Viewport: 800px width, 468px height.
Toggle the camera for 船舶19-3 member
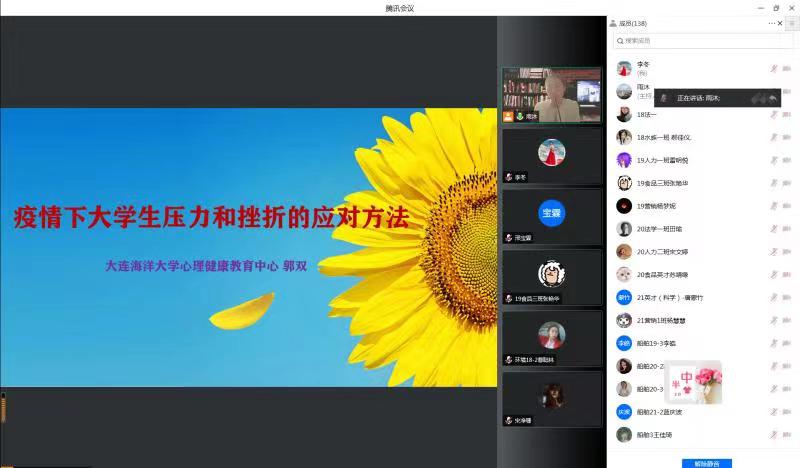[788, 343]
